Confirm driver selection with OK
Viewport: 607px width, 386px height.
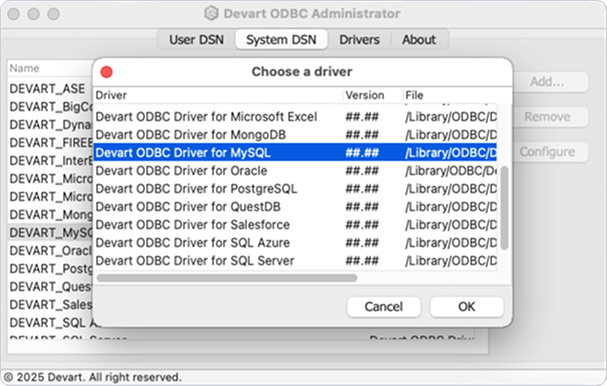click(x=466, y=307)
